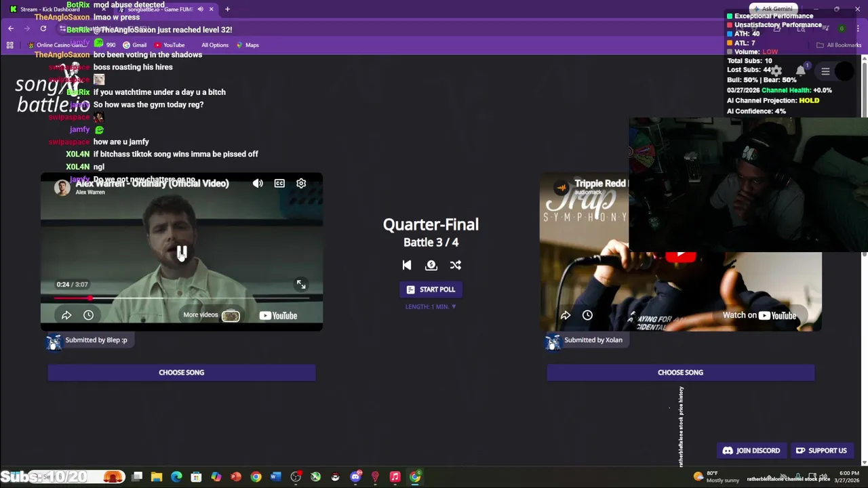Open Watch on YouTube for right video
The width and height of the screenshot is (868, 488).
[x=759, y=315]
